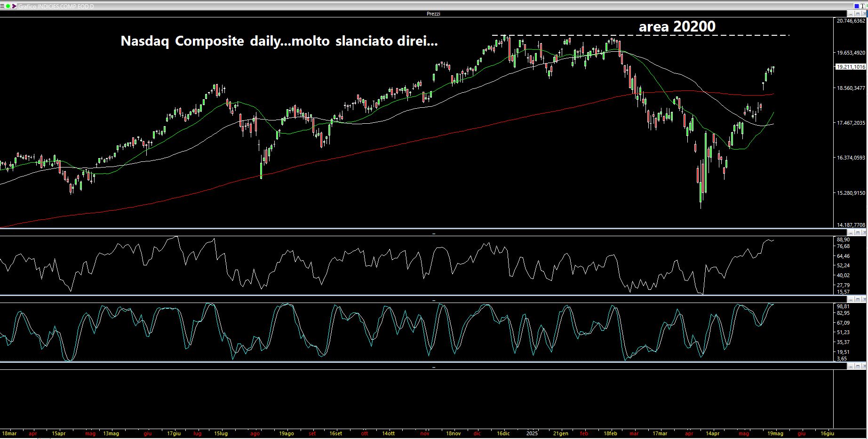Click the 15apr date on the time axis
868x439 pixels.
[x=59, y=433]
